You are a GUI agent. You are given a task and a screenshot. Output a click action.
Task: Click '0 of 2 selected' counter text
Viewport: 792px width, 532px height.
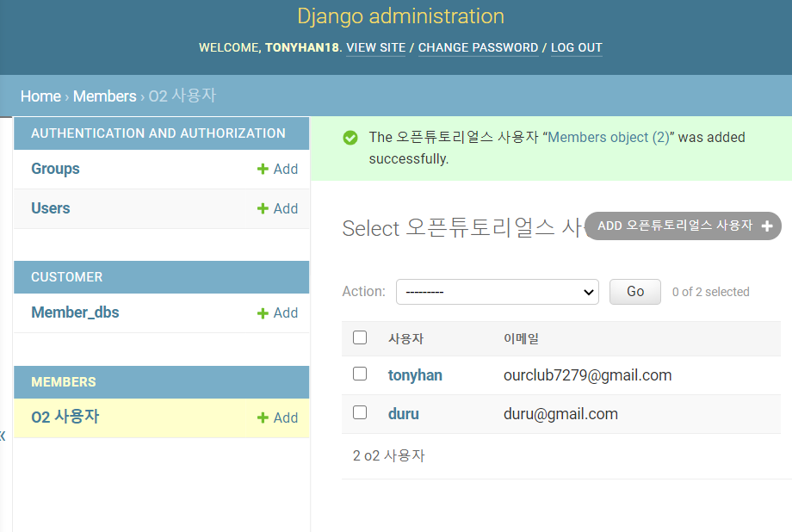tap(711, 292)
